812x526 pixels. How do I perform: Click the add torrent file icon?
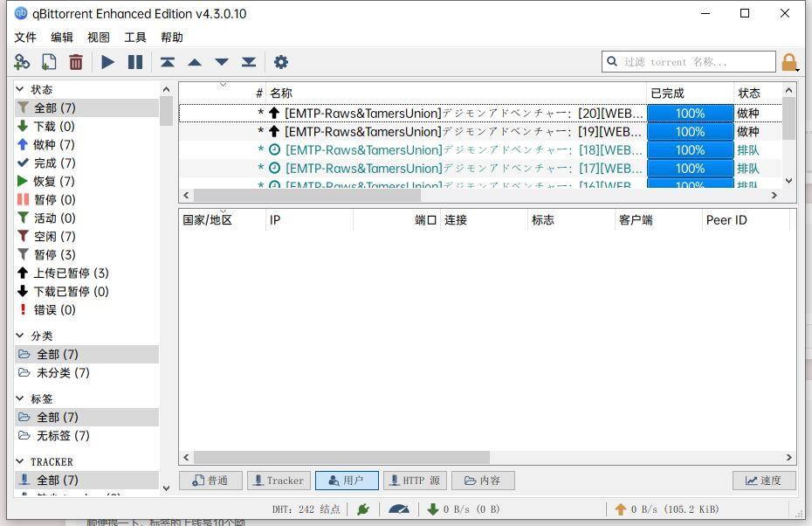49,62
